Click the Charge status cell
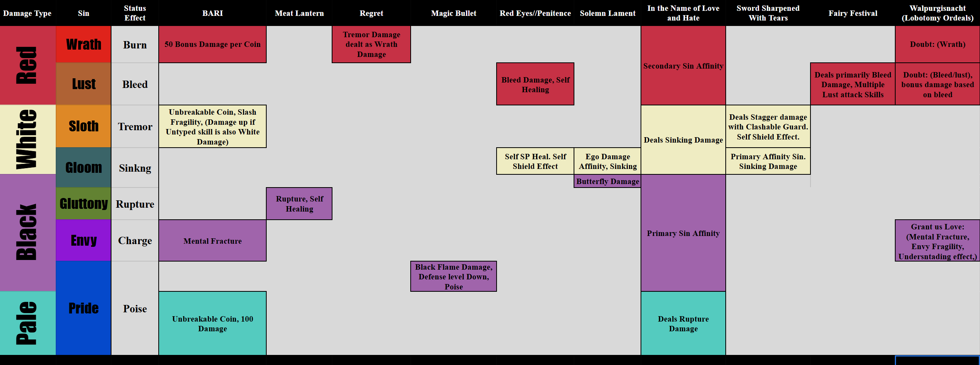This screenshot has width=980, height=365. point(135,240)
